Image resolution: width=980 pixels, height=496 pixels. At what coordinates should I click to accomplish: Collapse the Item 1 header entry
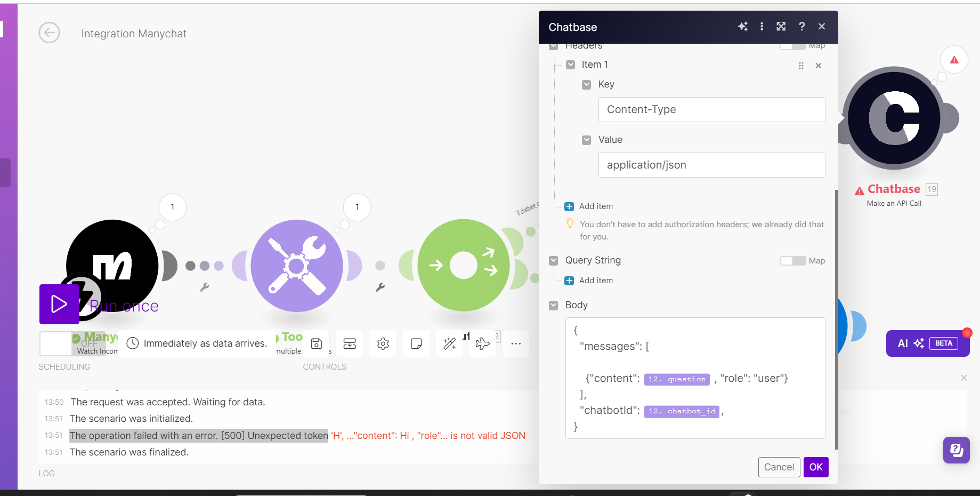(x=571, y=65)
